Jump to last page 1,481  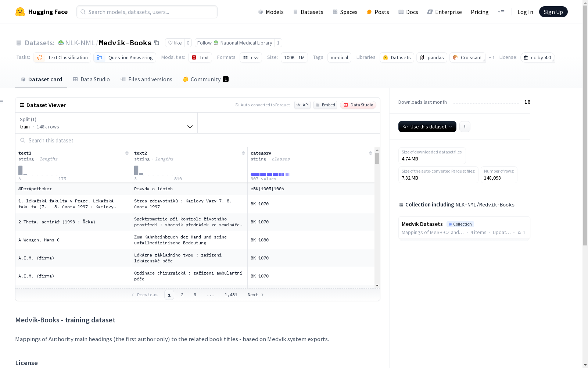231,295
